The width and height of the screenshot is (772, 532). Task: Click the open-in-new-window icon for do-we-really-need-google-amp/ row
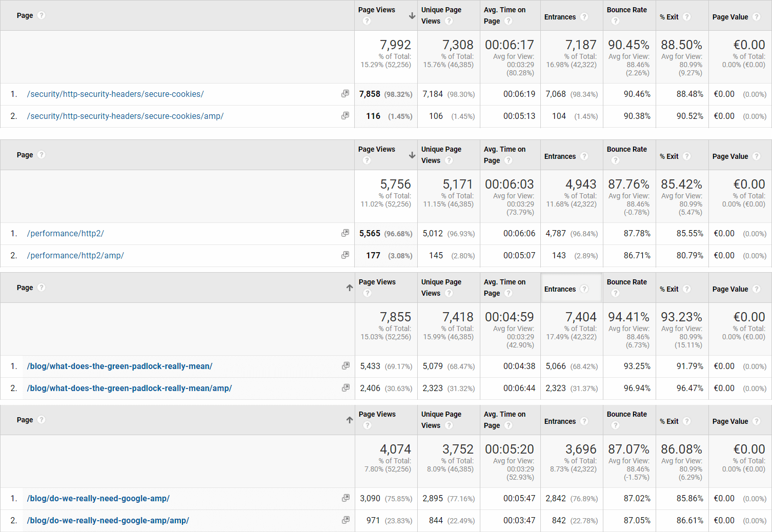pos(346,498)
